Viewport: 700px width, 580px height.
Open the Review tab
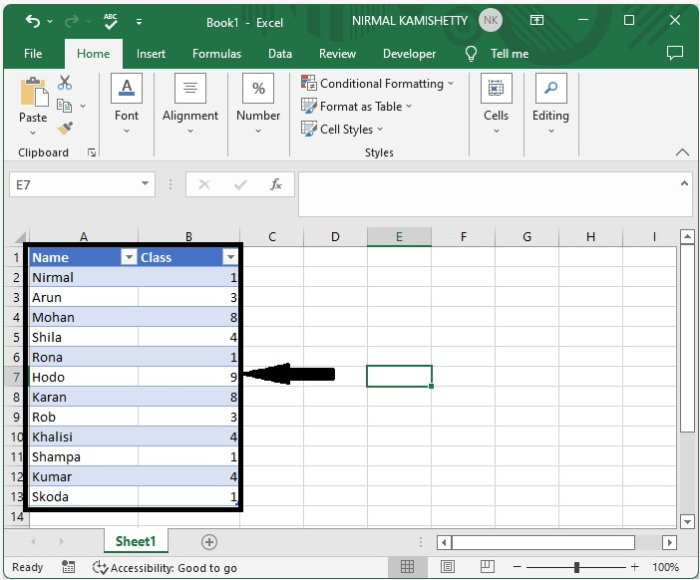(x=337, y=54)
